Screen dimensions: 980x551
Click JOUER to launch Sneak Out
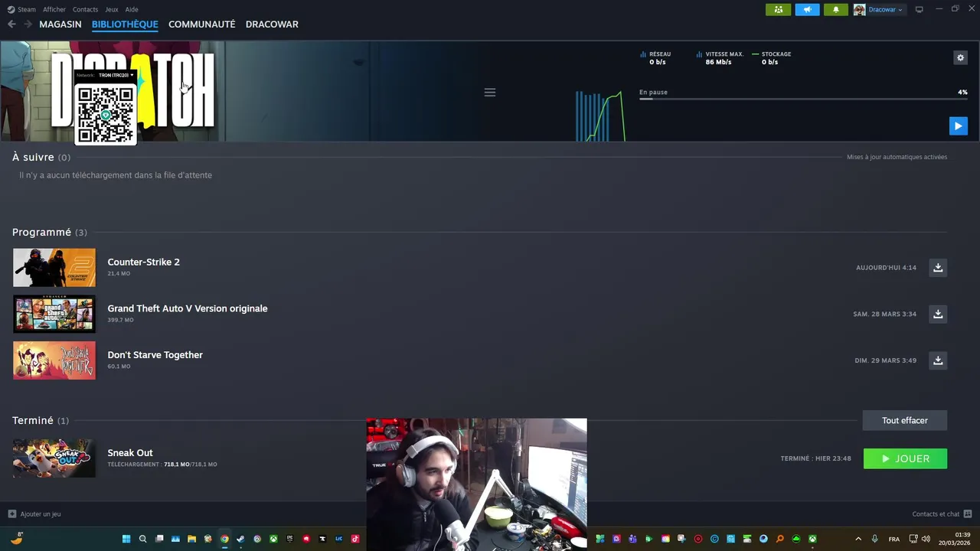pyautogui.click(x=905, y=458)
